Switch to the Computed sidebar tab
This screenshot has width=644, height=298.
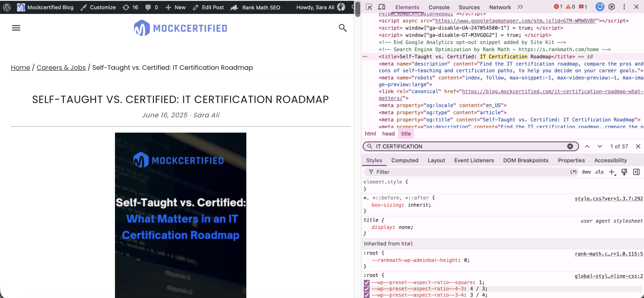click(x=405, y=160)
